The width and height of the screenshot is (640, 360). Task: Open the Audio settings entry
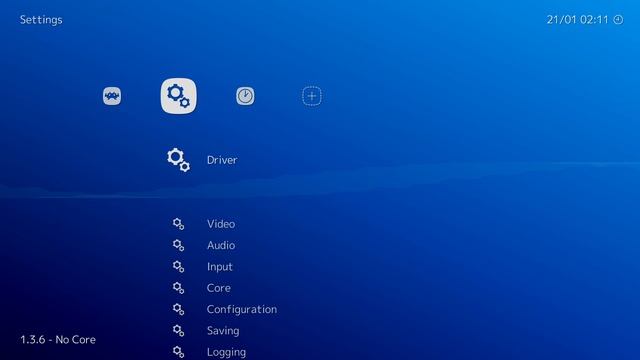coord(221,245)
